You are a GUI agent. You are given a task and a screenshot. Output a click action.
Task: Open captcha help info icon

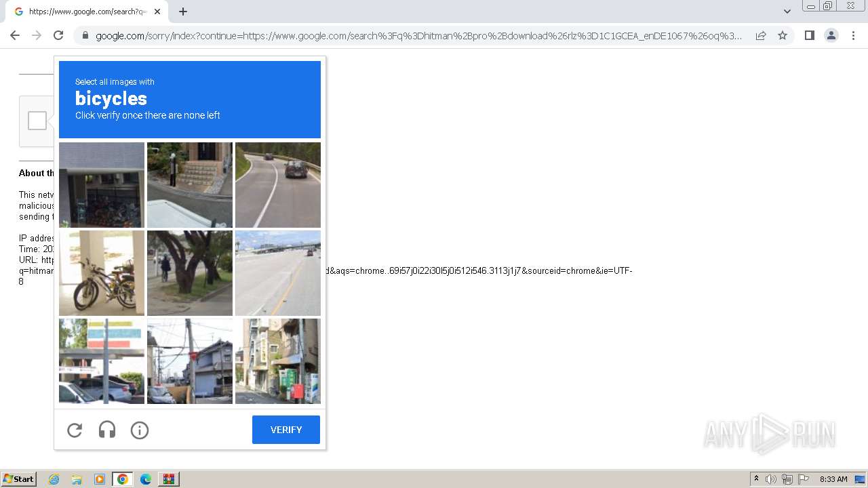point(140,430)
